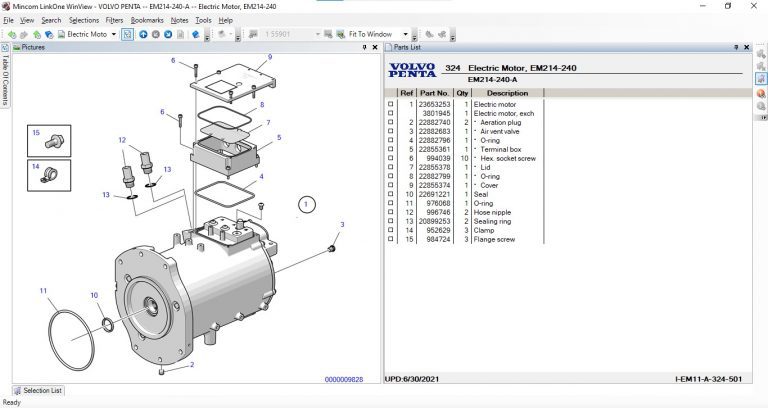Click the blue diagonal-arrow circle icon
The height and width of the screenshot is (408, 768).
pyautogui.click(x=168, y=34)
